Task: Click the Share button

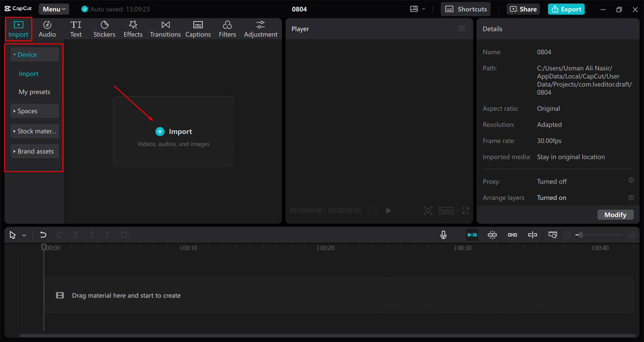Action: click(523, 9)
